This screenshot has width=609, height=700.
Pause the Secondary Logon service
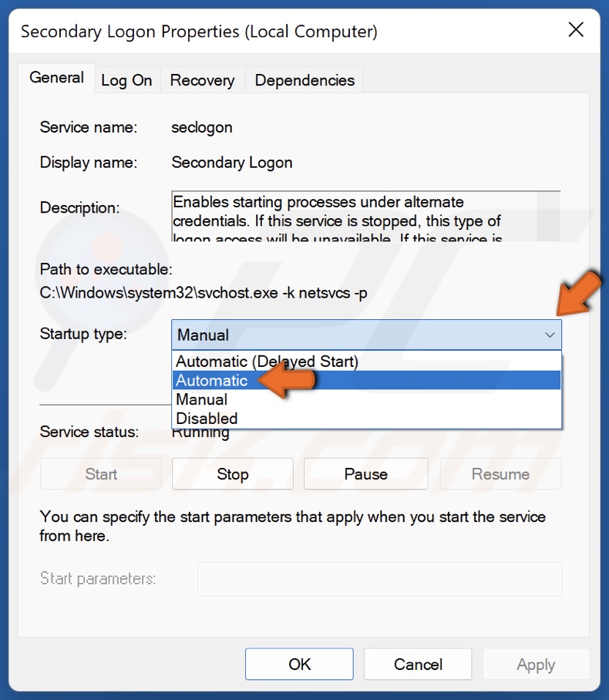pyautogui.click(x=365, y=473)
